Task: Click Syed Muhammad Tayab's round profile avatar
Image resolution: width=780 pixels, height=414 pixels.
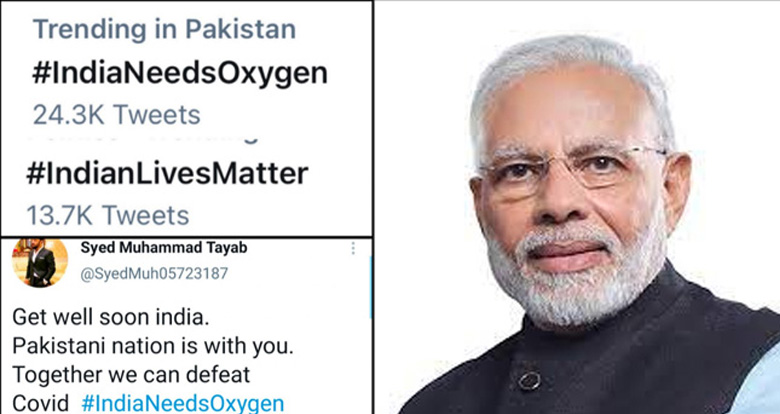Action: [x=40, y=263]
